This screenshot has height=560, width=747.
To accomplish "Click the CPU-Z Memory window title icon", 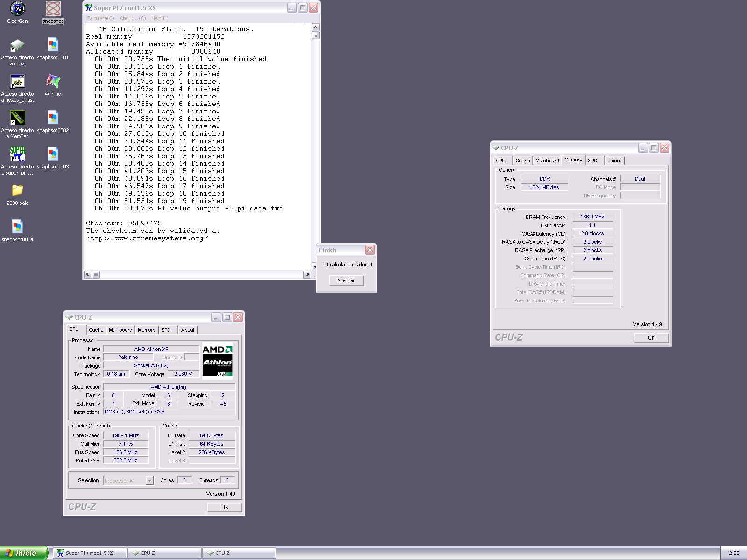I will click(496, 147).
